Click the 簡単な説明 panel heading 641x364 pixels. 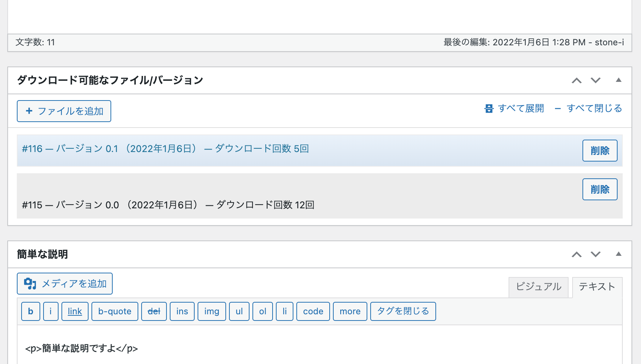(42, 254)
